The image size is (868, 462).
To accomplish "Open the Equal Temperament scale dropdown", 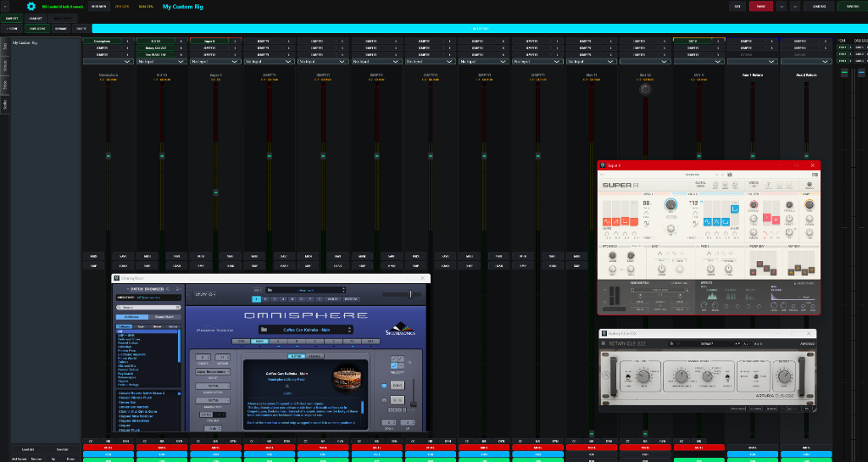I will click(x=213, y=372).
